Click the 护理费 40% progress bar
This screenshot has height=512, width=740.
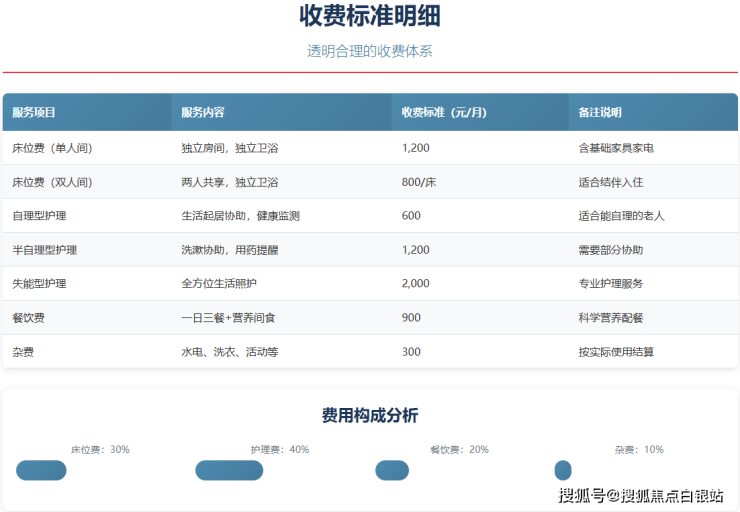point(229,470)
